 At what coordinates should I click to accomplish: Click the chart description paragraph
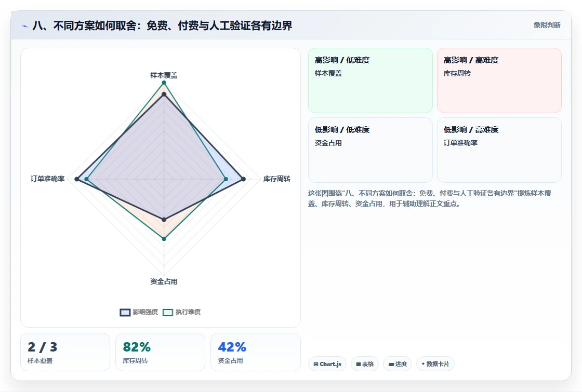(x=430, y=198)
